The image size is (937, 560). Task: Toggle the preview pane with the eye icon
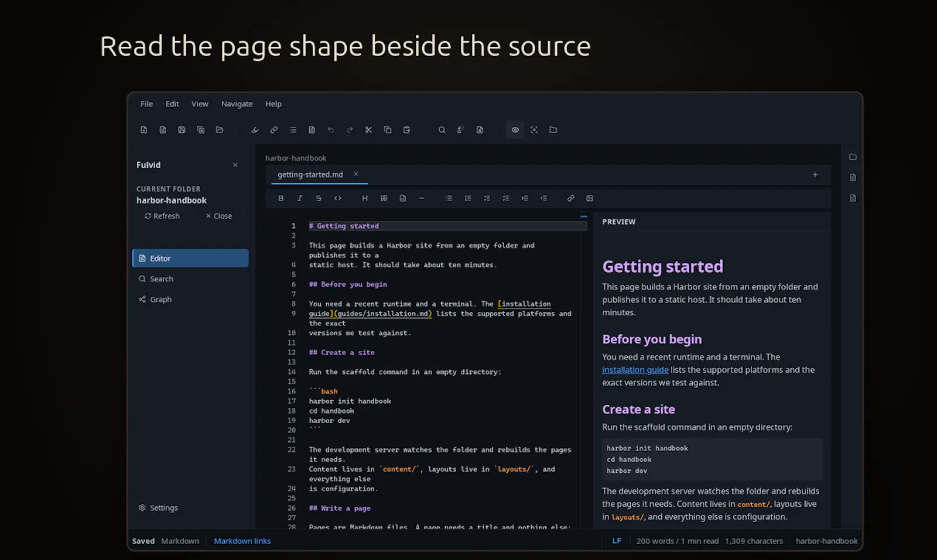point(515,130)
